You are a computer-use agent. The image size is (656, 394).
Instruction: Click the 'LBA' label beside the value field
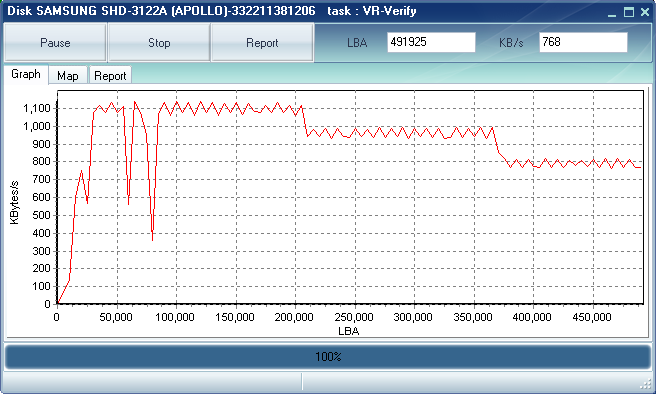pyautogui.click(x=357, y=43)
